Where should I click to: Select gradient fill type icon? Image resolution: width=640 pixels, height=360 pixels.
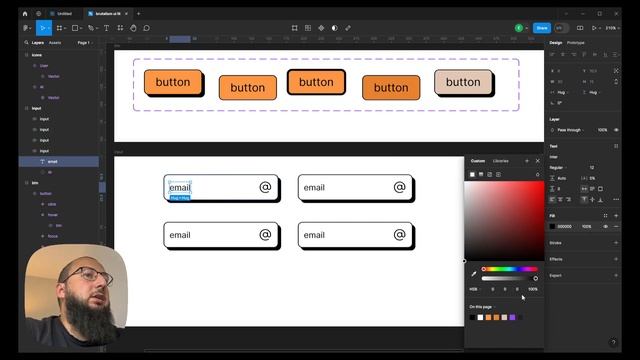pyautogui.click(x=481, y=174)
